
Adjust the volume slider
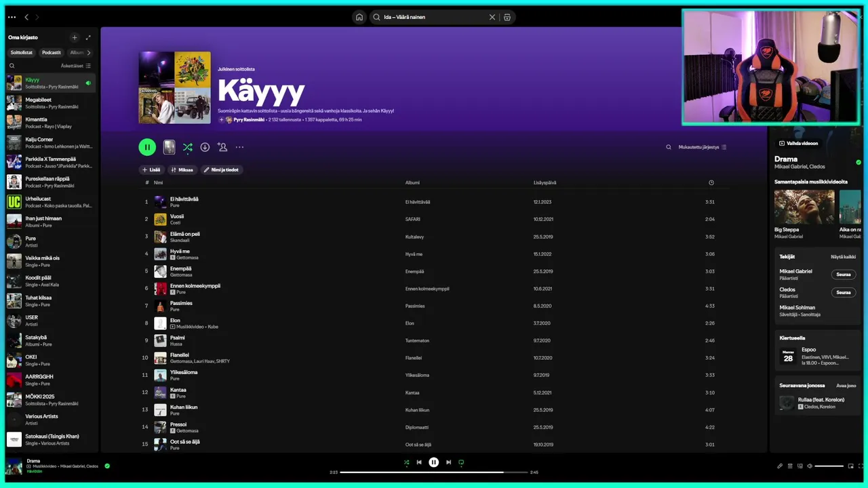[x=829, y=466]
